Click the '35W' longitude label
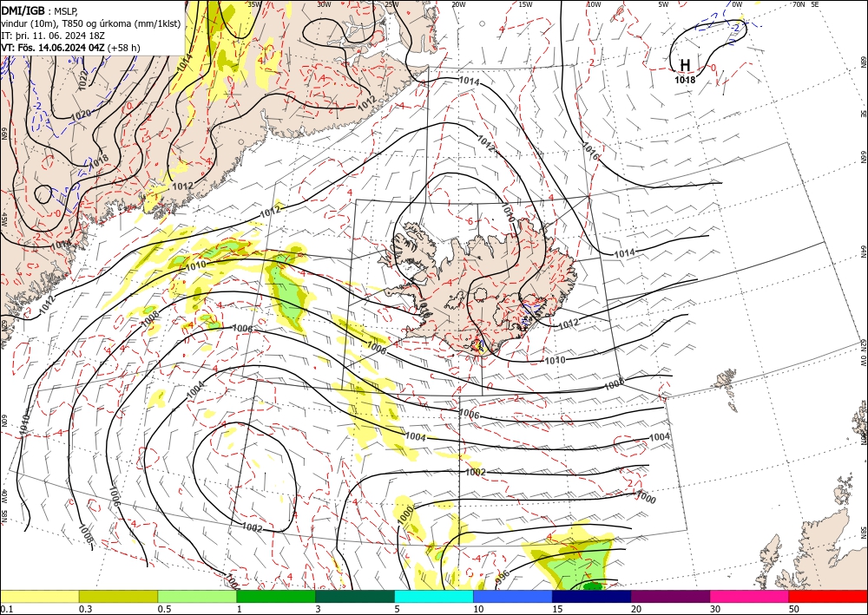 click(254, 4)
